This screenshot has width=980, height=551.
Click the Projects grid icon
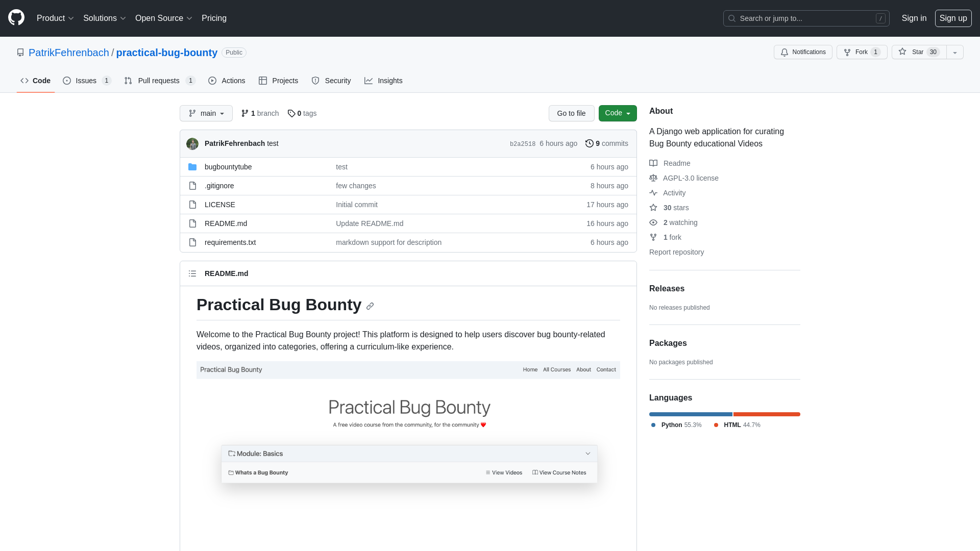pos(263,81)
